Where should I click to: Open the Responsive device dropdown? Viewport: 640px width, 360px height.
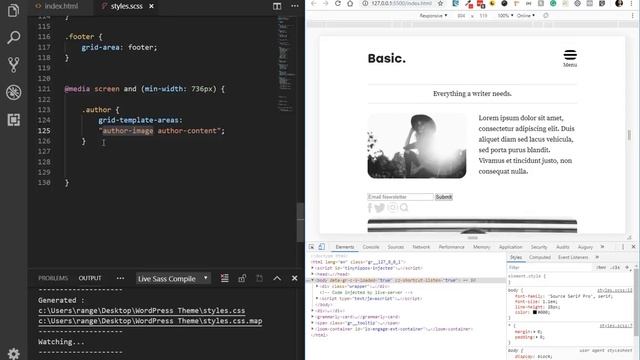(x=433, y=16)
